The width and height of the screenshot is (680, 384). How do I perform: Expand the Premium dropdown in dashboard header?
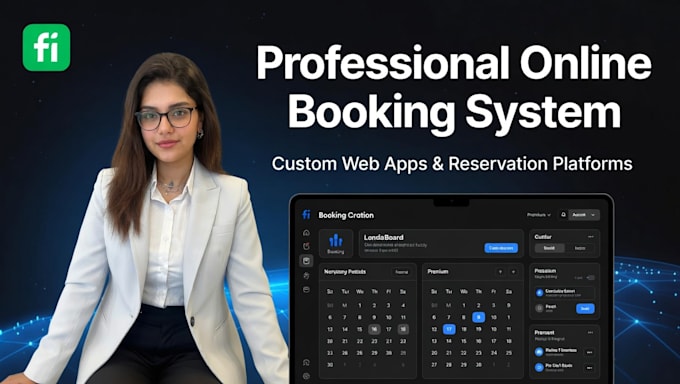point(539,215)
